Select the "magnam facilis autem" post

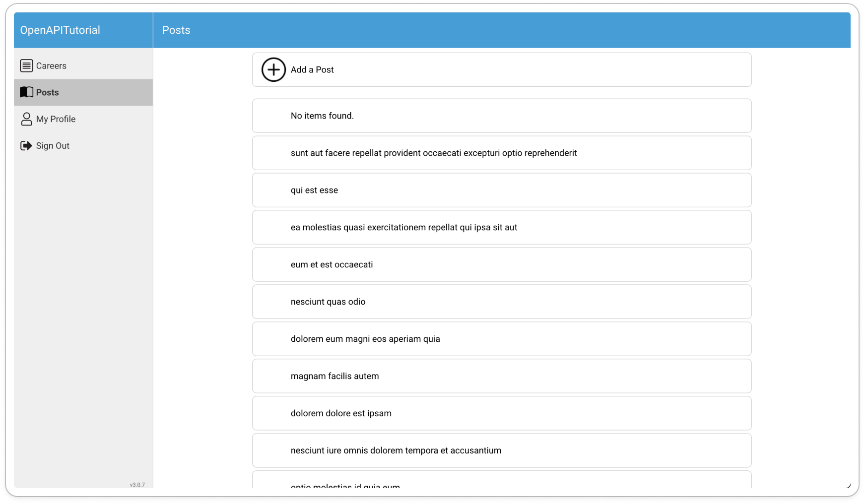pyautogui.click(x=501, y=376)
